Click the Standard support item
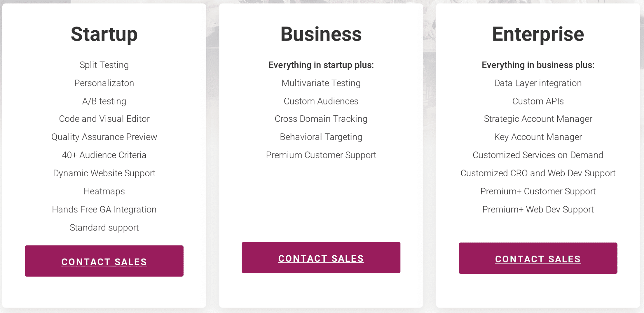 click(104, 228)
